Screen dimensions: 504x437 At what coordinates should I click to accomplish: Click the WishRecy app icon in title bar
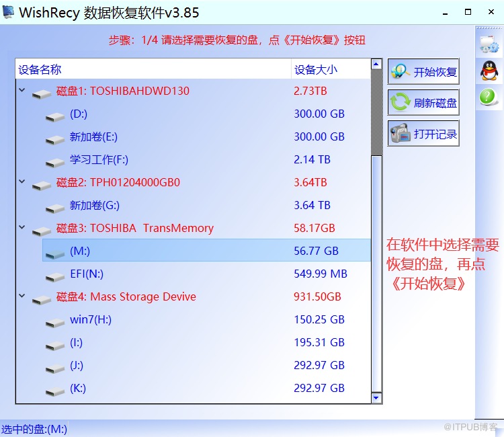click(x=8, y=12)
